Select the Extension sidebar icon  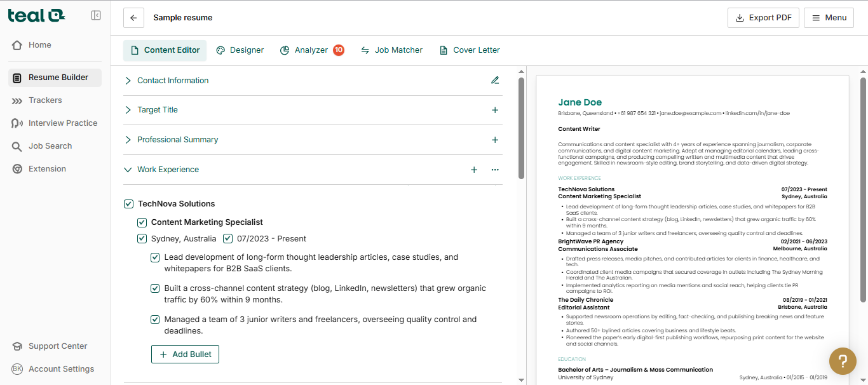tap(17, 168)
